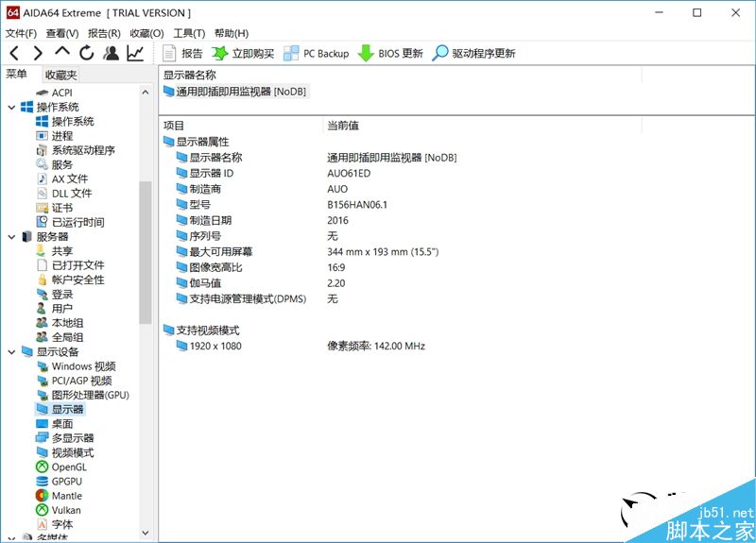Select AX 文件 in the tree

click(x=62, y=179)
